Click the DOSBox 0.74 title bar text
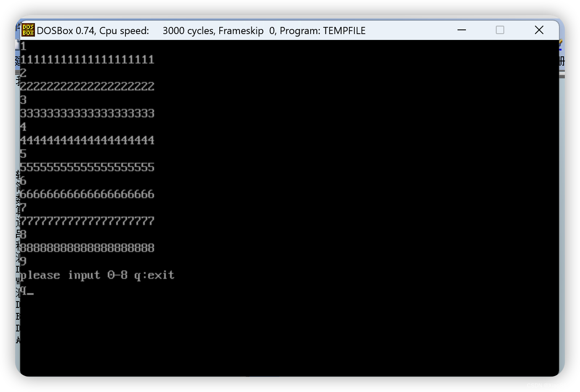The height and width of the screenshot is (392, 580). (x=201, y=31)
